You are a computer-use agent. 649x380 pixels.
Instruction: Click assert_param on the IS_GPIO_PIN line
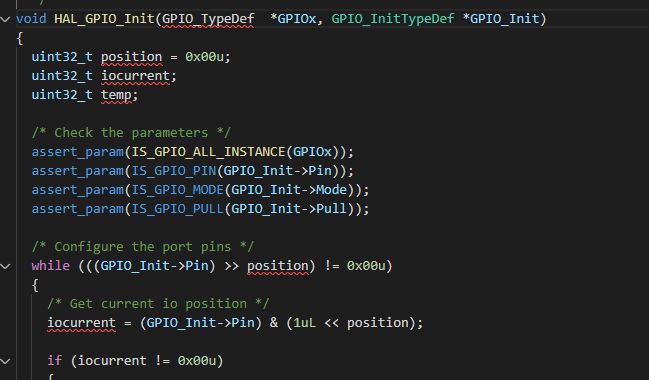(77, 171)
